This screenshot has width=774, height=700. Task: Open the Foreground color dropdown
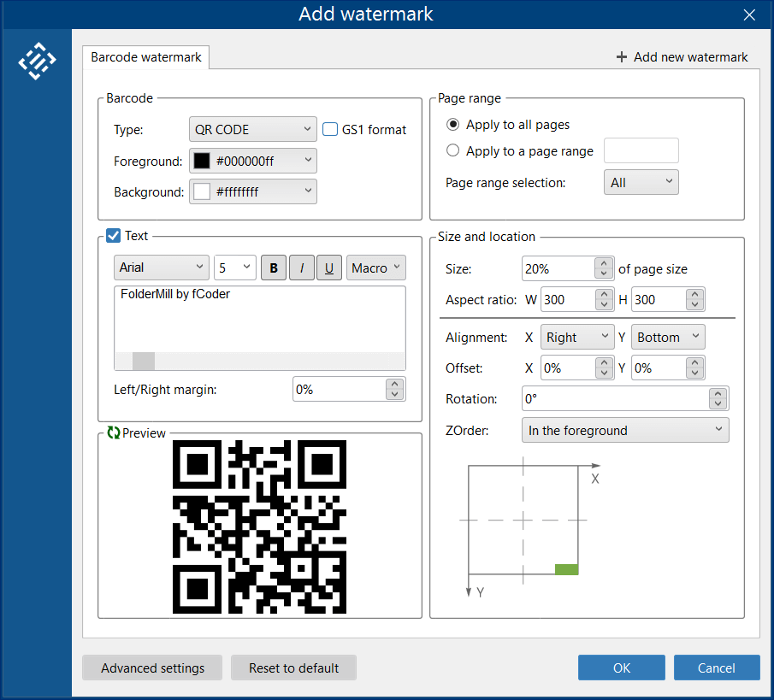[253, 161]
